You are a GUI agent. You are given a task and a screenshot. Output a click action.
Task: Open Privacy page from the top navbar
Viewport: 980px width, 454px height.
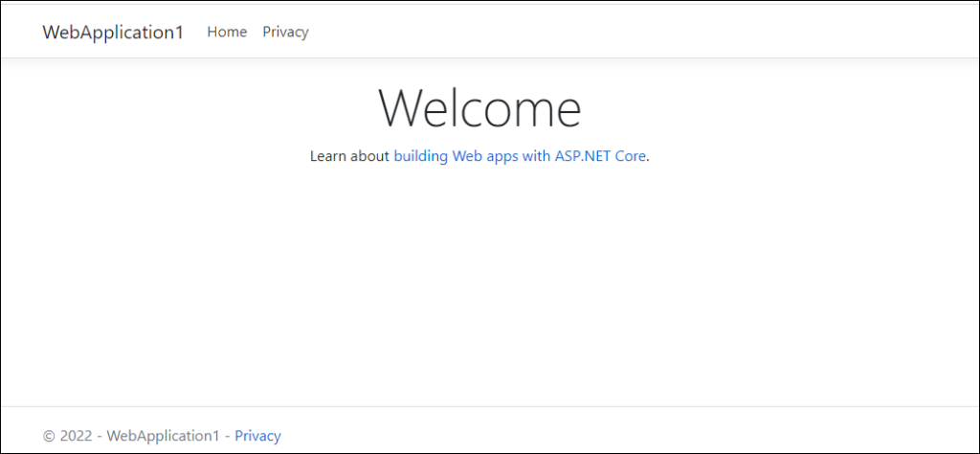[x=285, y=32]
